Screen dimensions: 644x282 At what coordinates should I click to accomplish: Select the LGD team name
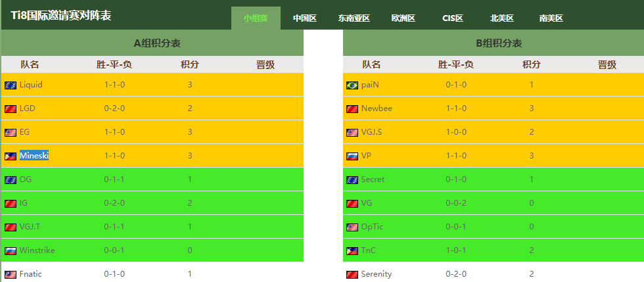point(27,108)
